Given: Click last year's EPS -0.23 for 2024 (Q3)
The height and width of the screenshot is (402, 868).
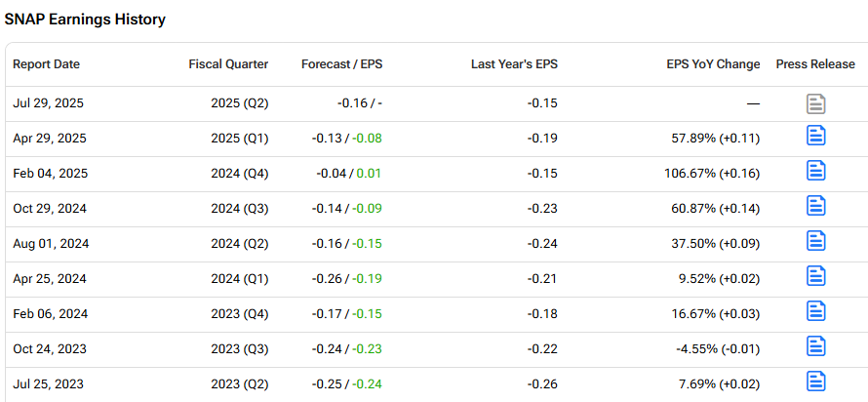Looking at the screenshot, I should [542, 209].
